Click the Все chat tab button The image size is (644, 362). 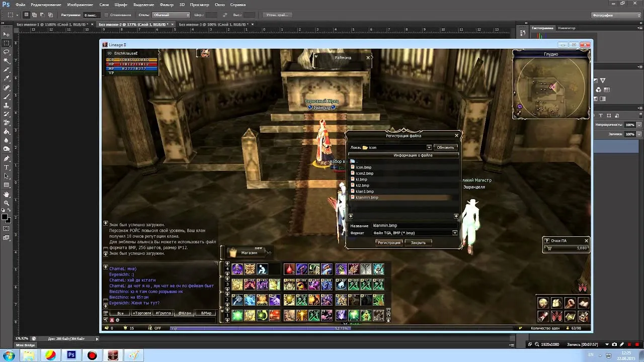120,313
